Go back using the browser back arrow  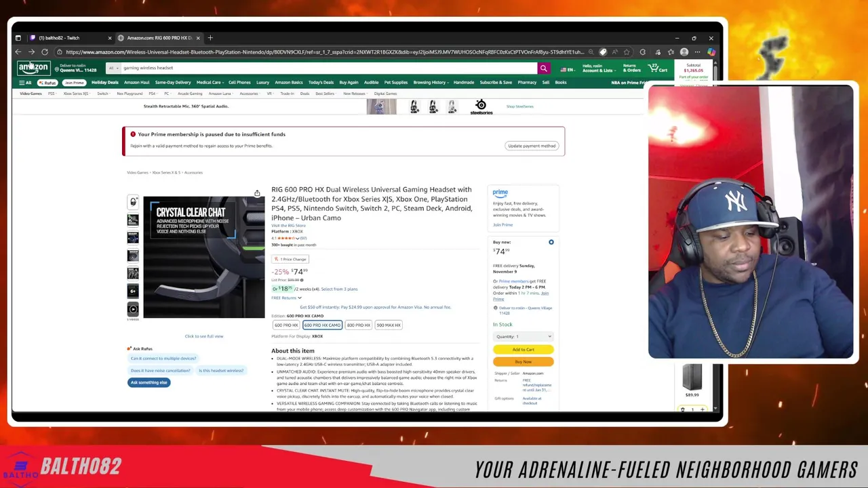[18, 52]
